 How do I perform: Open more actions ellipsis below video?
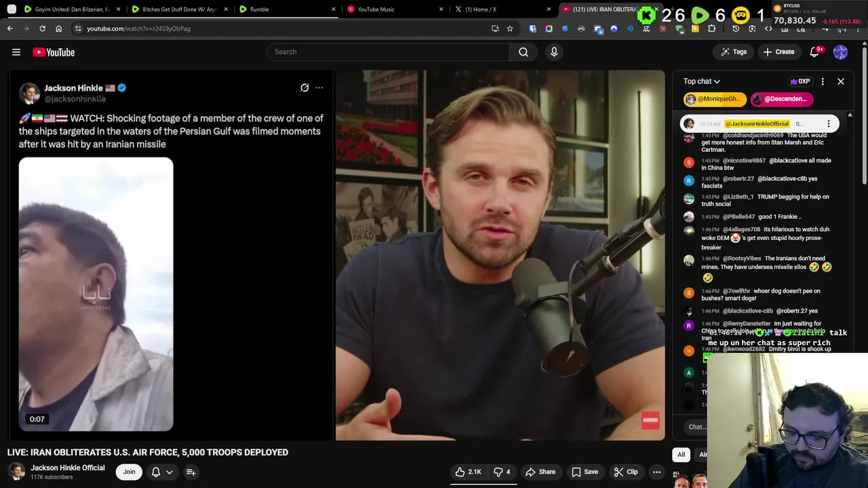tap(656, 472)
